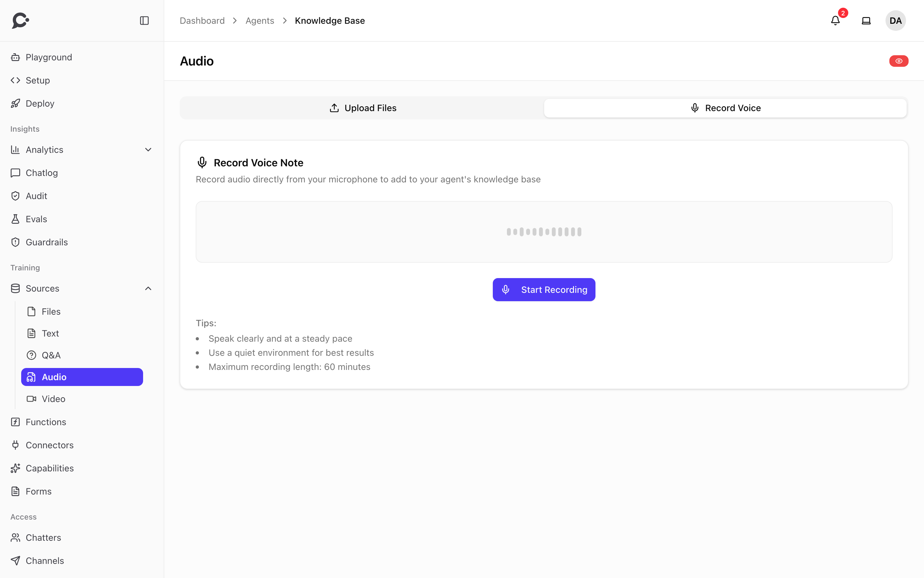Collapse the sidebar with the panel toggle icon

[x=144, y=21]
